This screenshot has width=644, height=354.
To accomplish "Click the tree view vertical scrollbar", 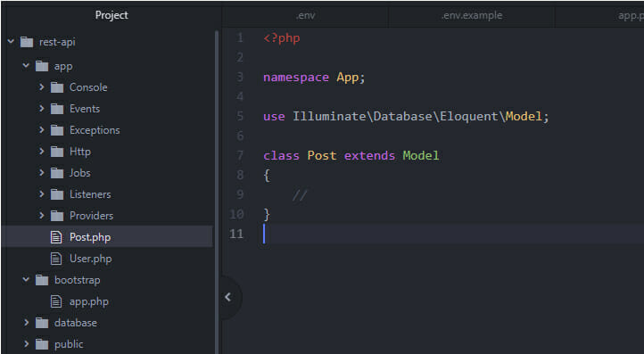I will [x=217, y=193].
